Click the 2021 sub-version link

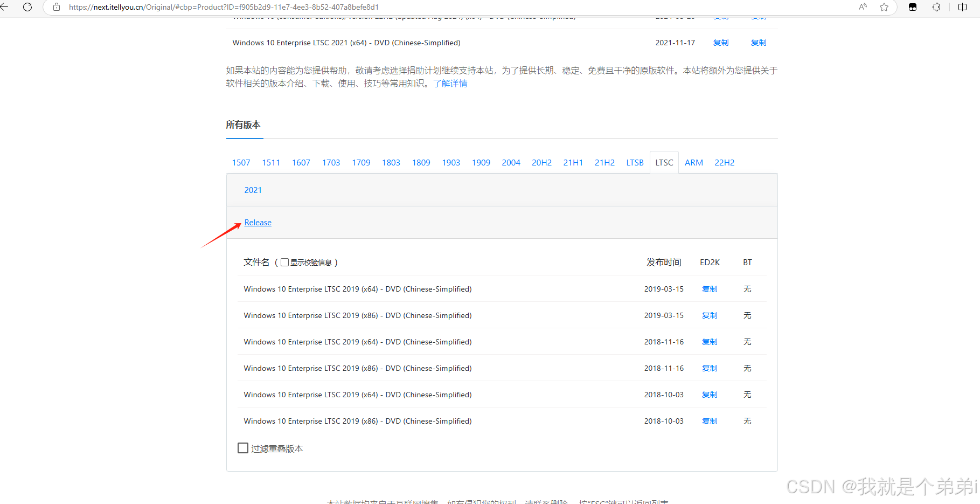point(253,190)
